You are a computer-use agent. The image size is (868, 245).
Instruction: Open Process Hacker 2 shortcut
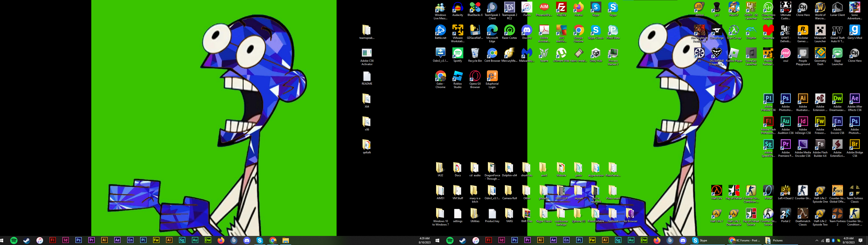[613, 56]
